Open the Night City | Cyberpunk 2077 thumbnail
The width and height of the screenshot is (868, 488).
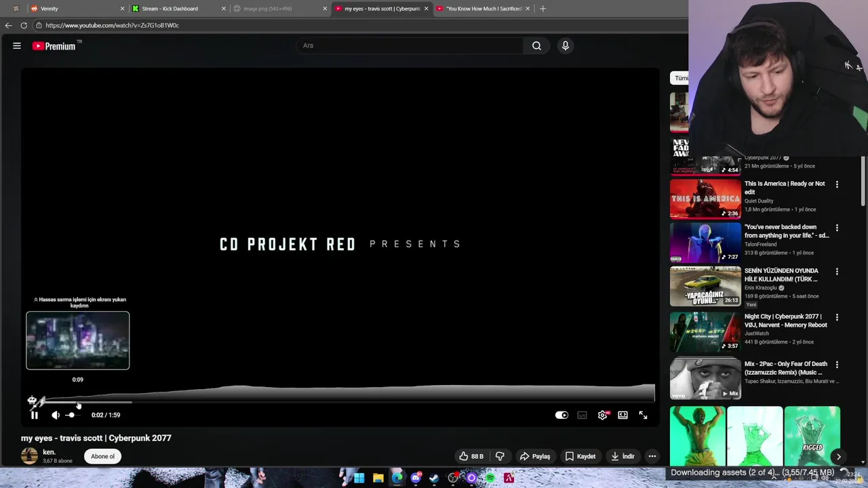[x=705, y=331]
